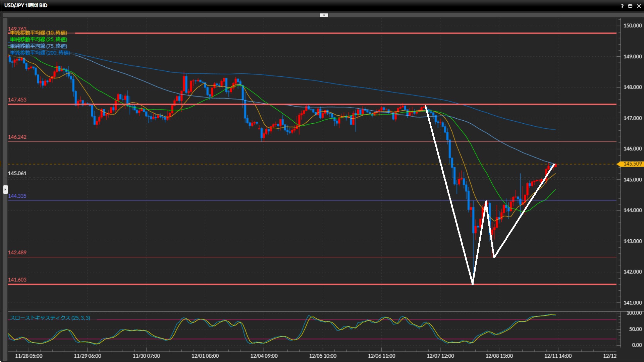
Task: Select the 146.242 horizontal line label
Action: (17, 137)
